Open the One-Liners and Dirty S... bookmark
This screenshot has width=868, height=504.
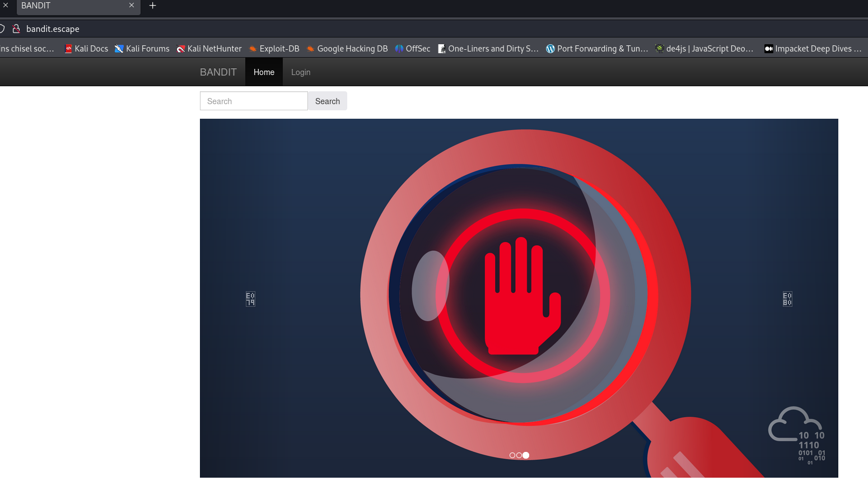pos(488,49)
